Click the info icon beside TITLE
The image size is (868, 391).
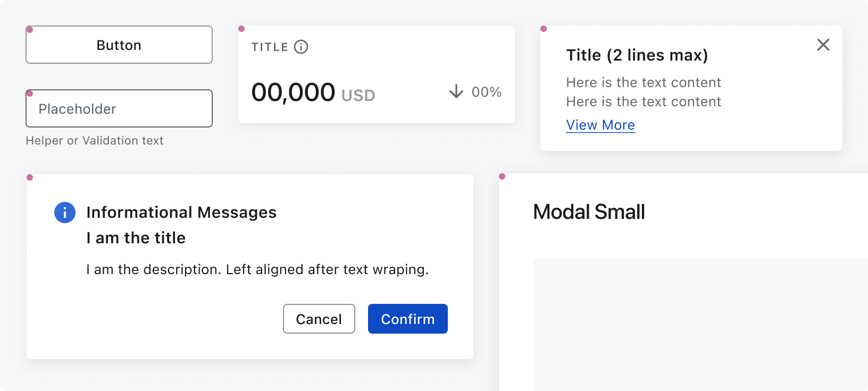(x=301, y=47)
